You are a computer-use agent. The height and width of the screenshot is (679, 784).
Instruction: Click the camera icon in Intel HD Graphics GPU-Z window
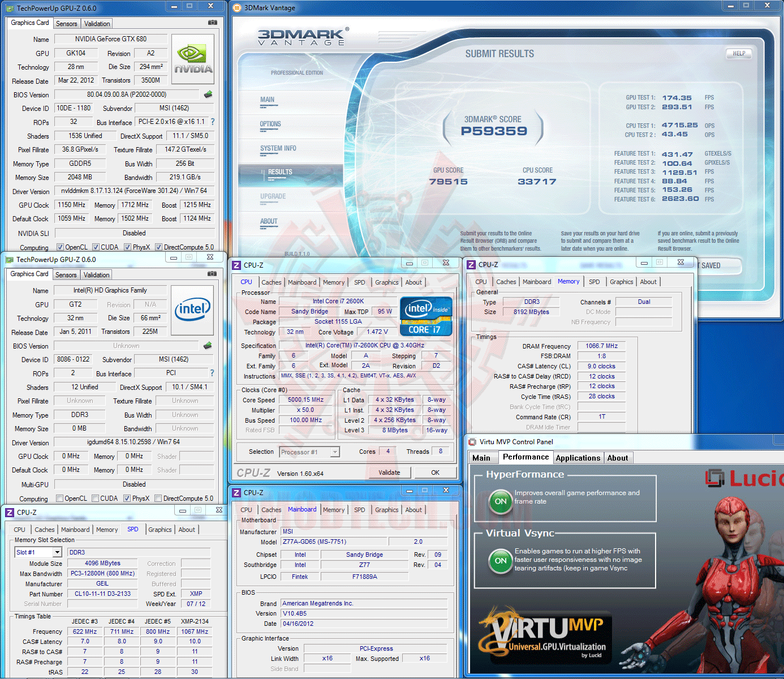[212, 274]
